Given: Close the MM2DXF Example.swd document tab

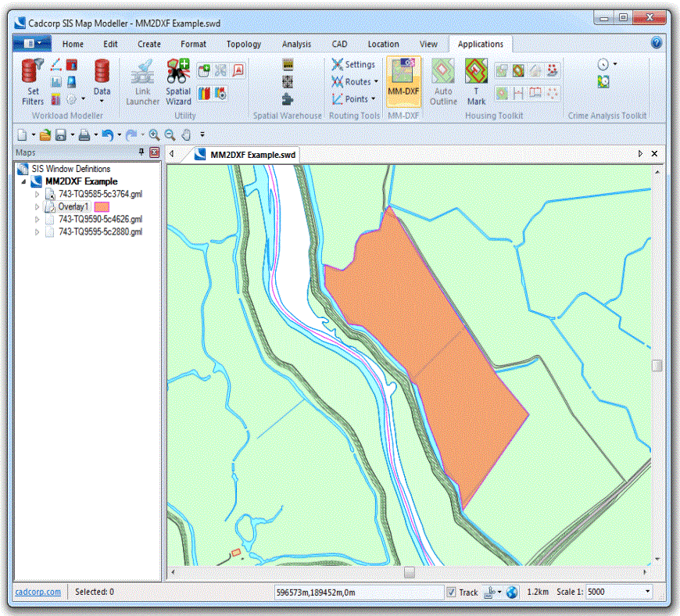Looking at the screenshot, I should (x=654, y=154).
